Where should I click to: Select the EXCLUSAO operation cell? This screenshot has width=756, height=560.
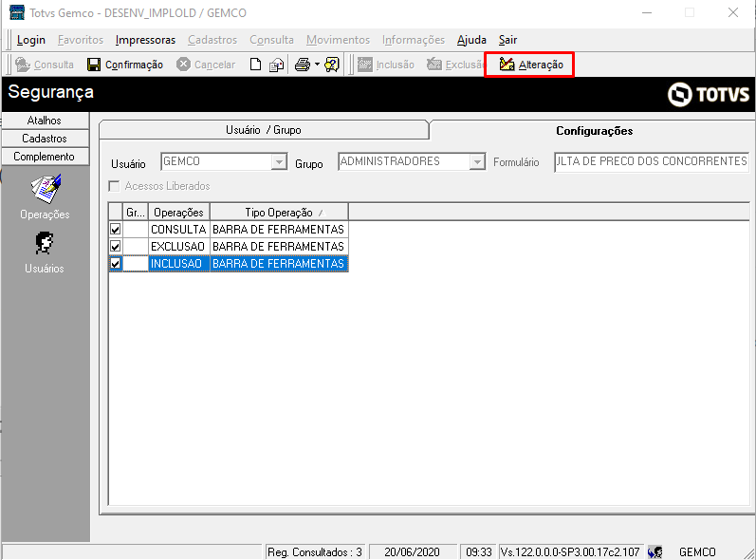point(179,247)
